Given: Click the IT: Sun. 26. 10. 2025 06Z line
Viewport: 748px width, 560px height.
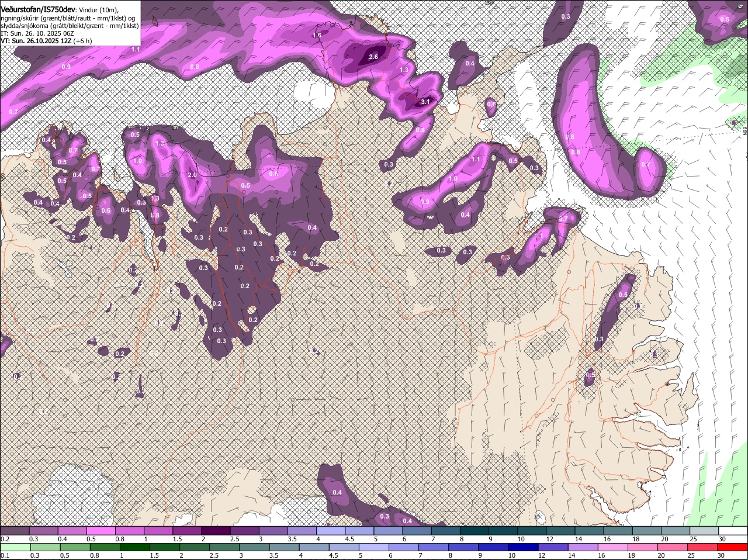Looking at the screenshot, I should tap(37, 33).
